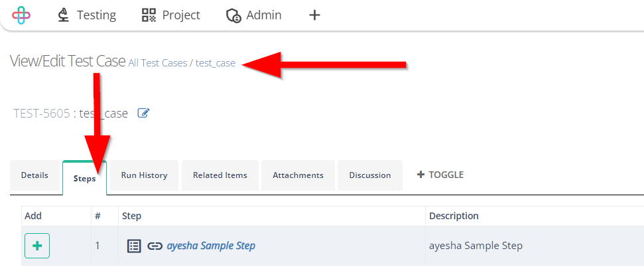The image size is (644, 267).
Task: Click the shield Admin icon
Action: tap(233, 16)
